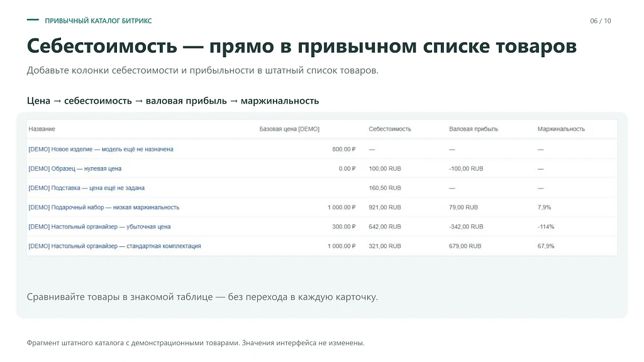Click the "Базовая цена [DEMO]" column header
Viewport: 644px width, 362px height.
coord(289,129)
